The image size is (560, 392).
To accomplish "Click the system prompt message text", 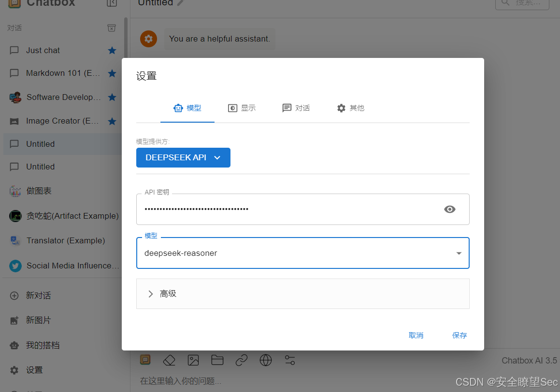I will pos(220,39).
